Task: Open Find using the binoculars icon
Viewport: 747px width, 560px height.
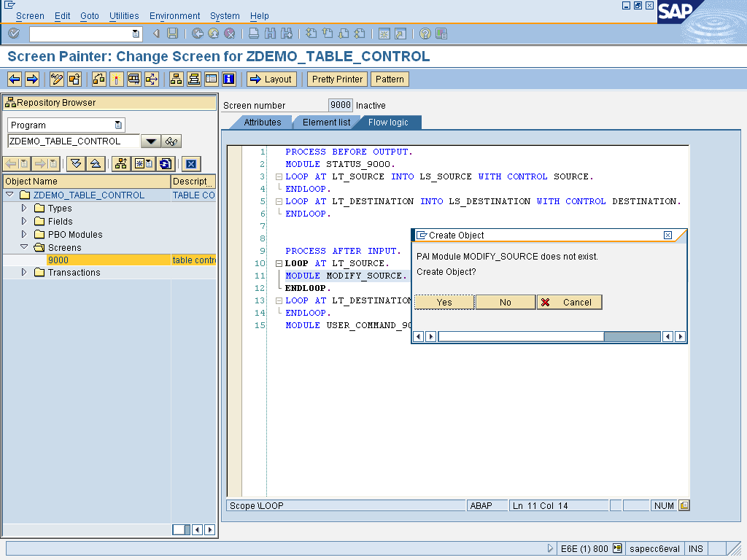Action: [x=270, y=34]
